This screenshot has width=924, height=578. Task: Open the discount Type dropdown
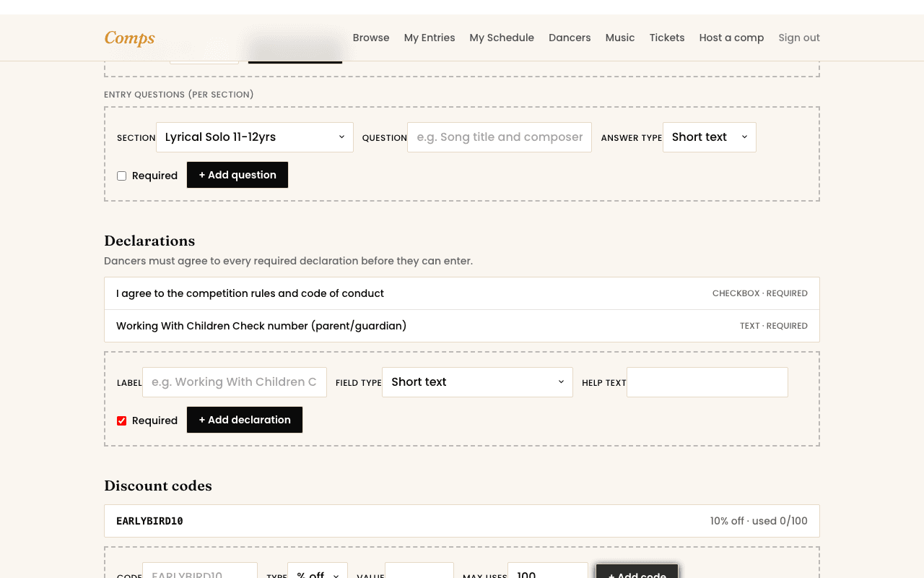click(318, 570)
